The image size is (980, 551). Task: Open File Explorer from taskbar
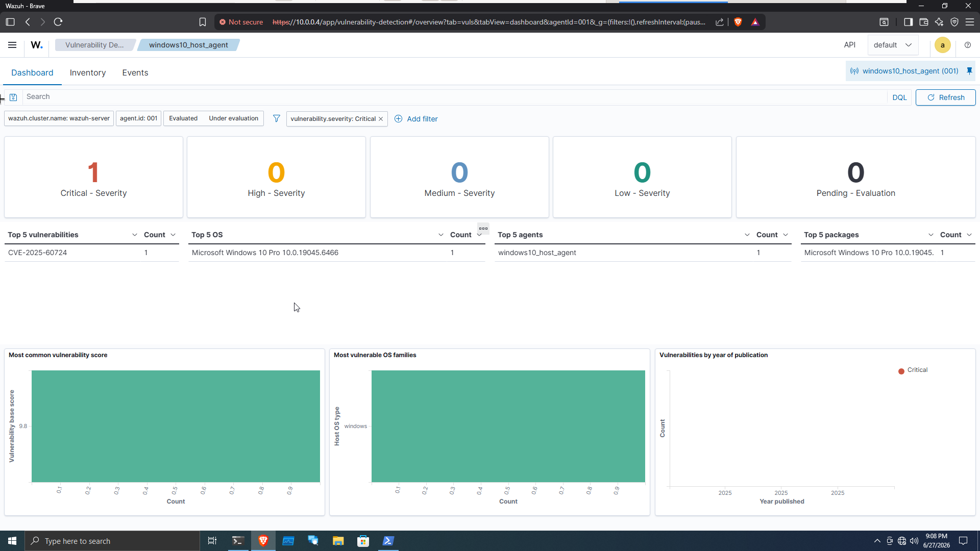point(338,541)
